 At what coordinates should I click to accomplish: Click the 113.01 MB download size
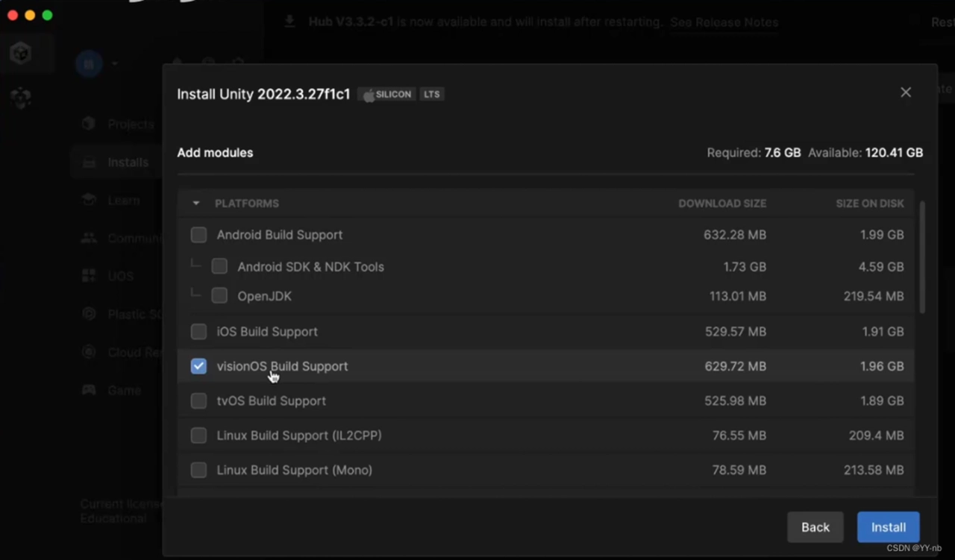click(738, 296)
